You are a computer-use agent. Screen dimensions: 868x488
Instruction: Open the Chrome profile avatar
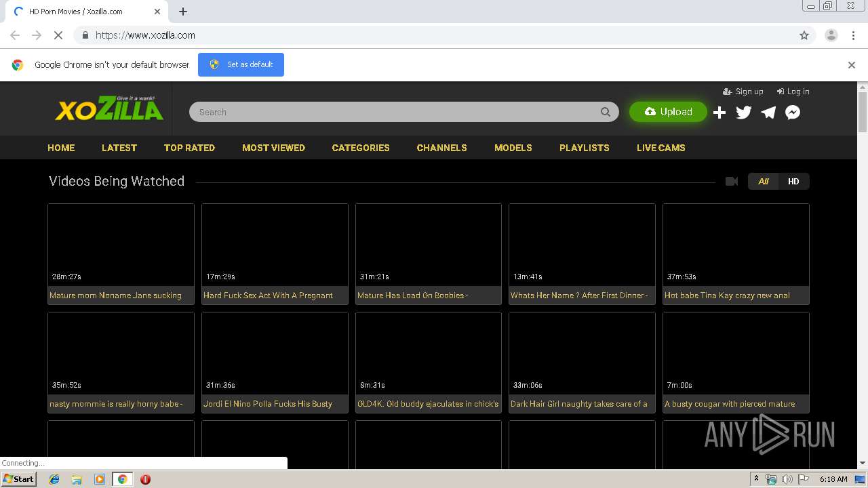(831, 35)
